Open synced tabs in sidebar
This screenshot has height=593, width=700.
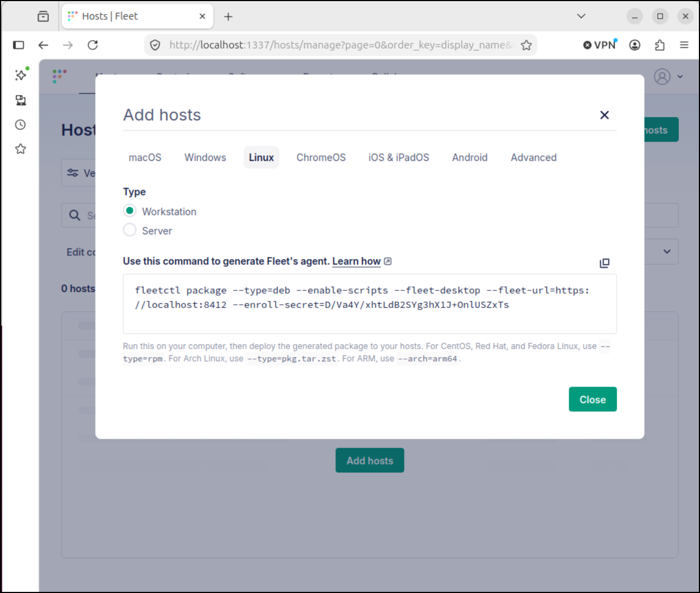(21, 100)
